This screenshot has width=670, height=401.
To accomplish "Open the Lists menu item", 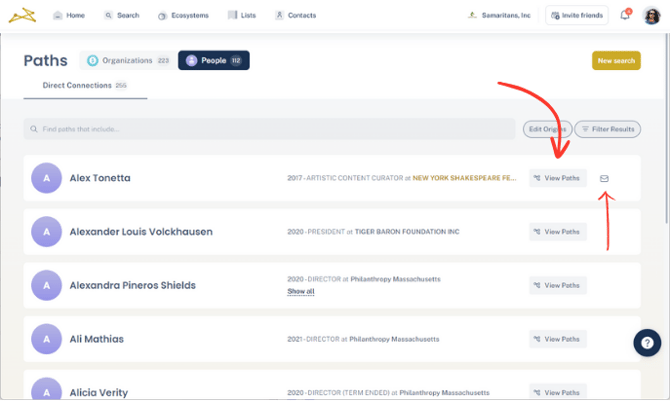I will [x=242, y=15].
